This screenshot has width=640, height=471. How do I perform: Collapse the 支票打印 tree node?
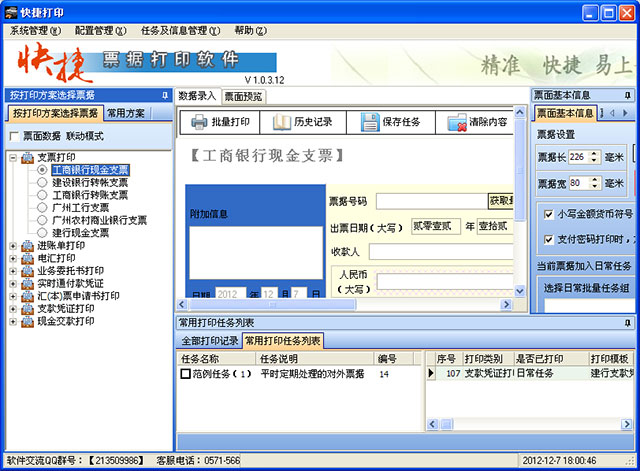pyautogui.click(x=13, y=157)
